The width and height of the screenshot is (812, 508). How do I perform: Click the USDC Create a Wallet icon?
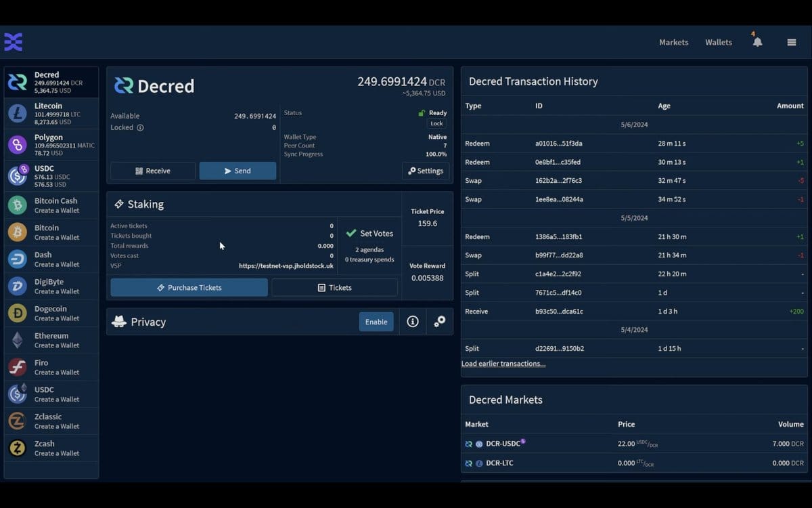(x=17, y=394)
